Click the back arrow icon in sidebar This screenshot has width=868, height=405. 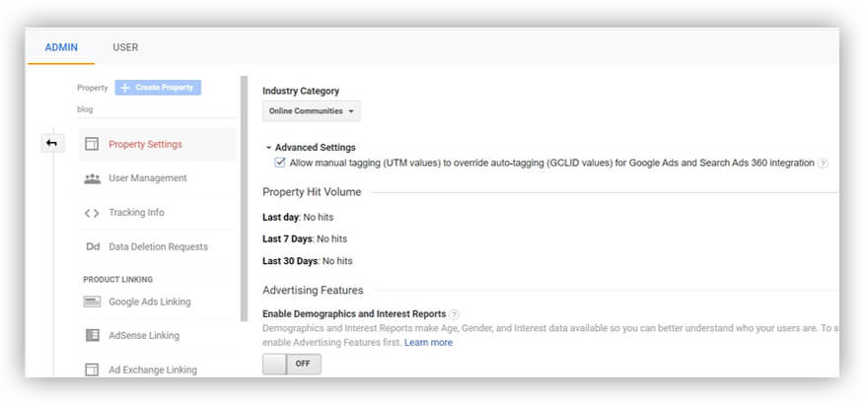coord(51,144)
